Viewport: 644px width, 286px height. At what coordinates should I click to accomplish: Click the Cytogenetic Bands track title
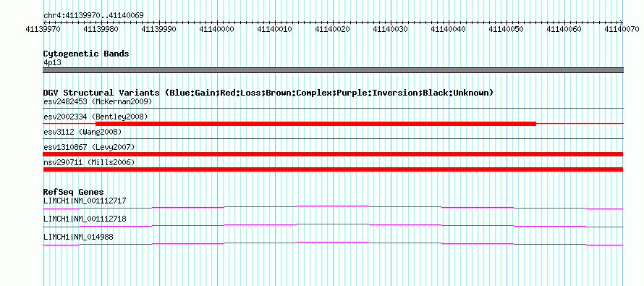tap(86, 54)
